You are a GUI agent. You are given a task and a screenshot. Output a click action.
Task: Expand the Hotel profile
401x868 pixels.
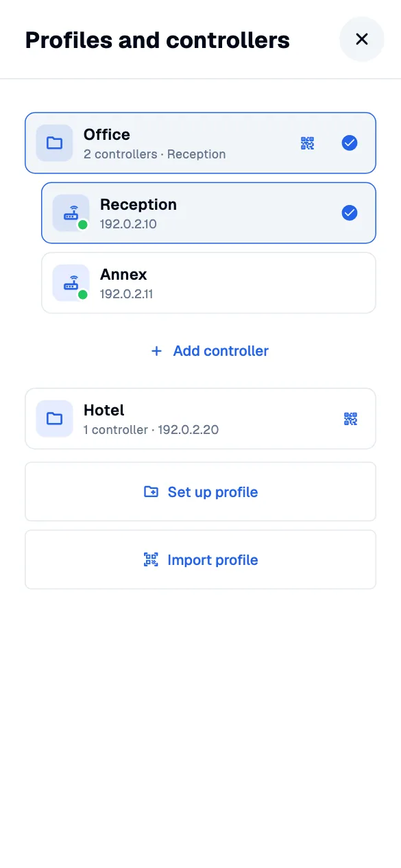[200, 419]
